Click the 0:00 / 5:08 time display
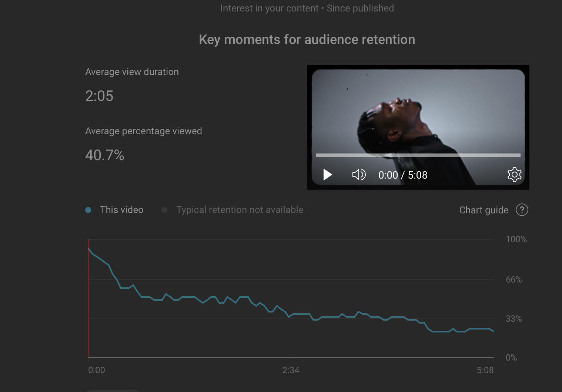562x392 pixels. pos(403,175)
